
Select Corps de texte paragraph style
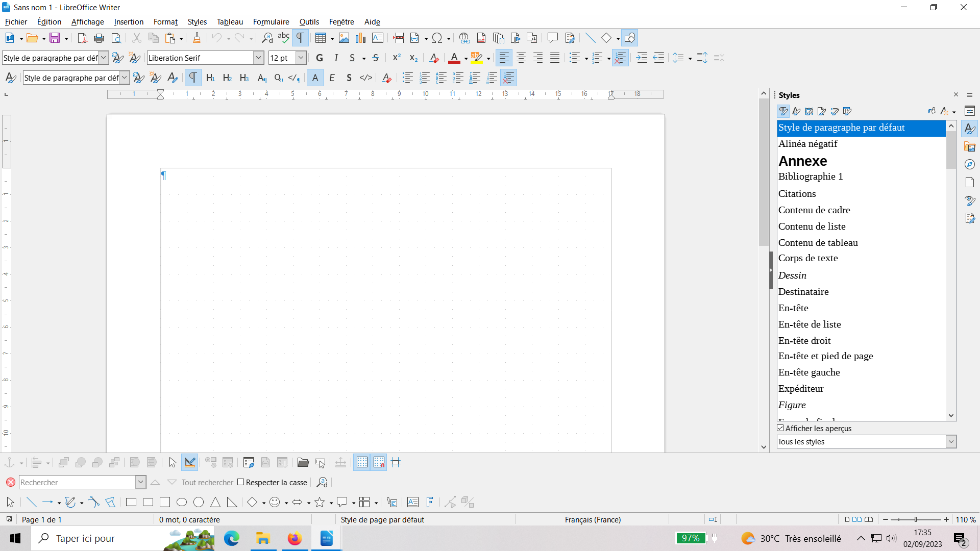[808, 258]
